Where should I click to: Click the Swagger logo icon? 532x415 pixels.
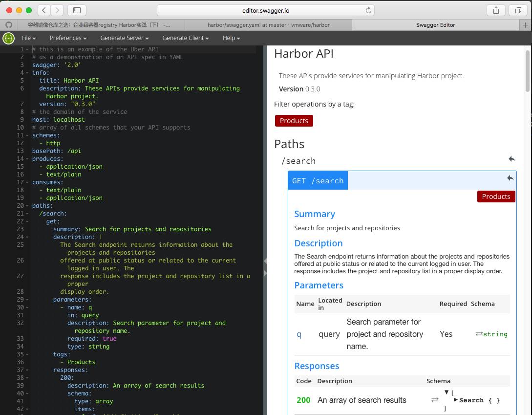(8, 38)
